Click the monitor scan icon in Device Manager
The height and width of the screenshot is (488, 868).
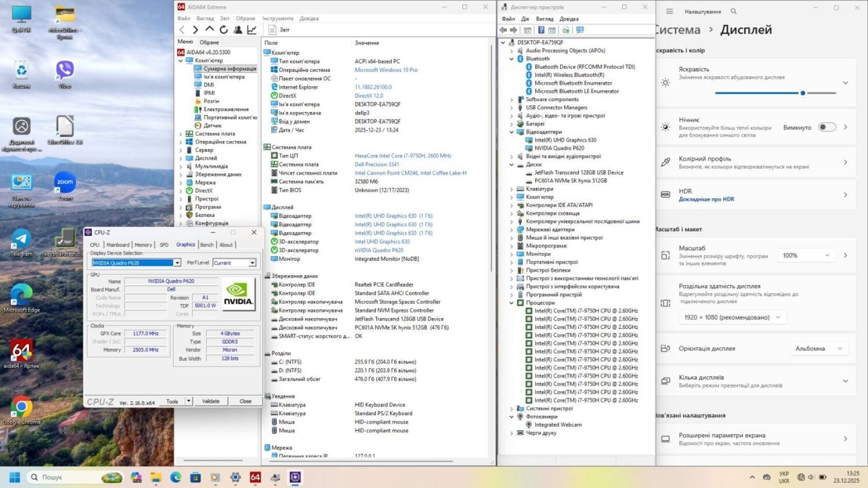580,30
